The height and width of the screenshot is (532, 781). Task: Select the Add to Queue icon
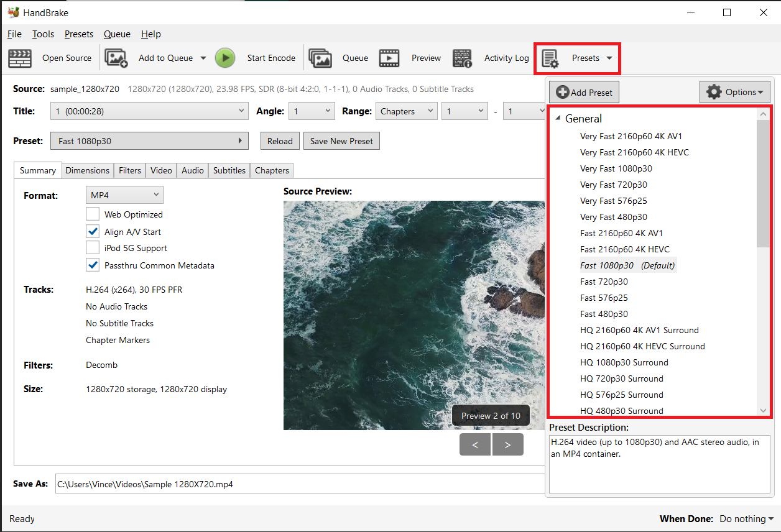coord(115,58)
